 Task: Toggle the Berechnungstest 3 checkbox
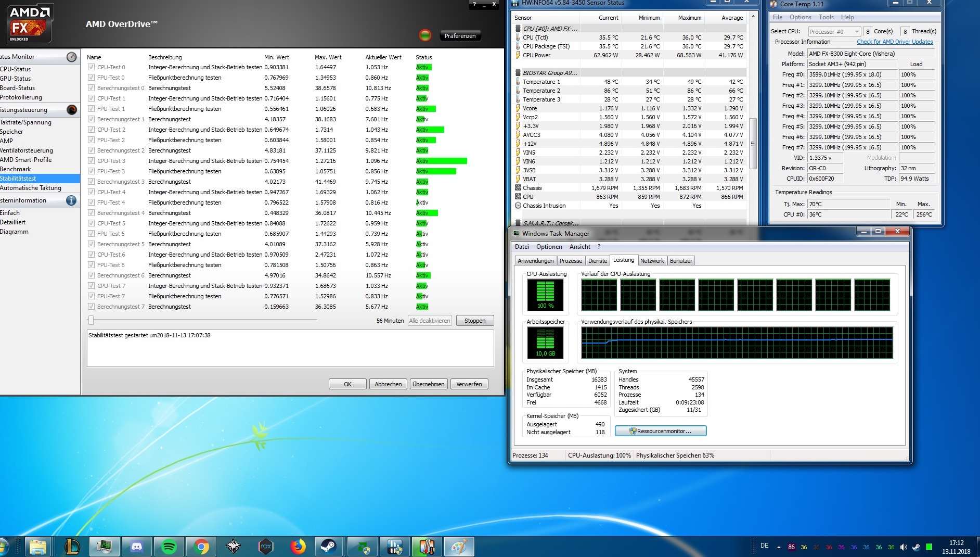pyautogui.click(x=91, y=182)
